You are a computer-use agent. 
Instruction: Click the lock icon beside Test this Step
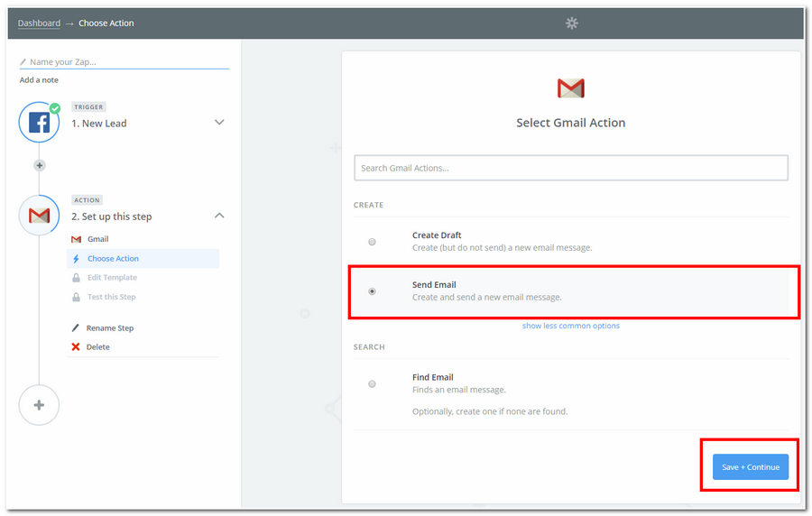point(76,297)
